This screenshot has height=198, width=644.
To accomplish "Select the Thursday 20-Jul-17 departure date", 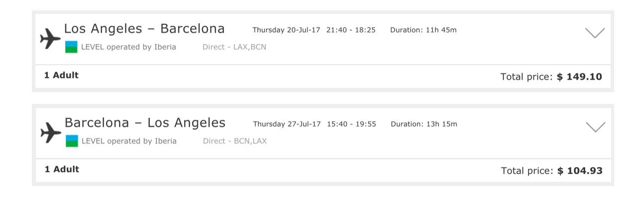I will pos(286,30).
